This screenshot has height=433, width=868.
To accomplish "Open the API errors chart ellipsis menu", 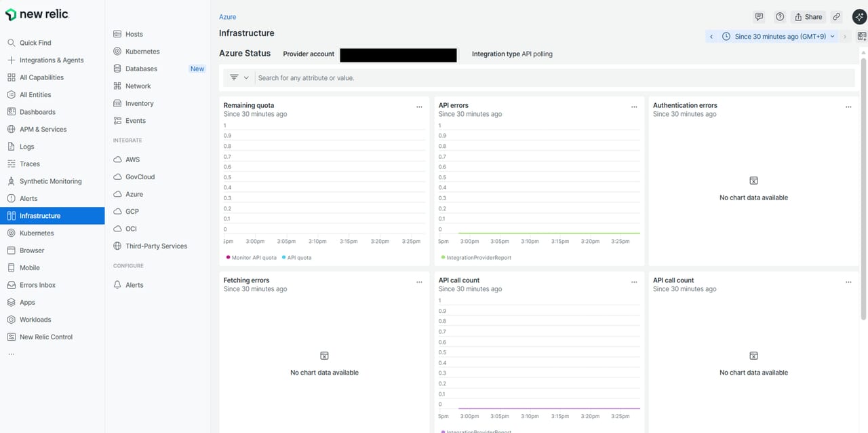I will [x=634, y=107].
